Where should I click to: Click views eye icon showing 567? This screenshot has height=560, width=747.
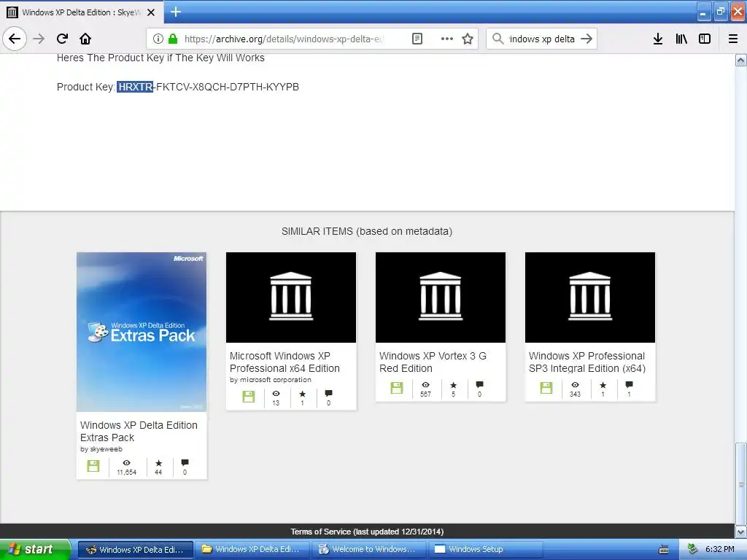coord(425,385)
